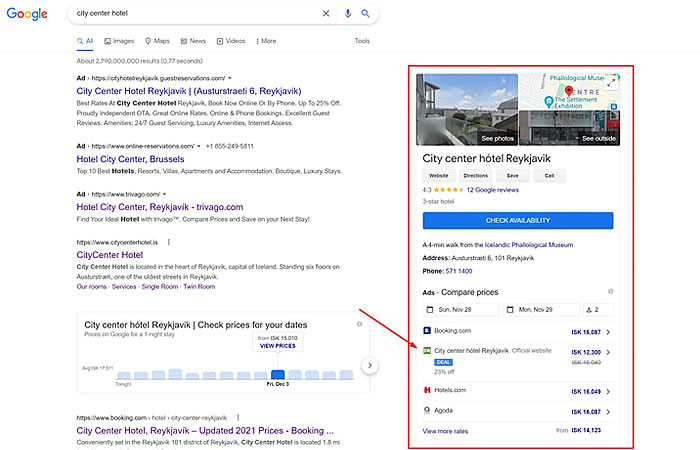This screenshot has width=700, height=450.
Task: Open the Our rooms sitelink
Action: coord(92,287)
